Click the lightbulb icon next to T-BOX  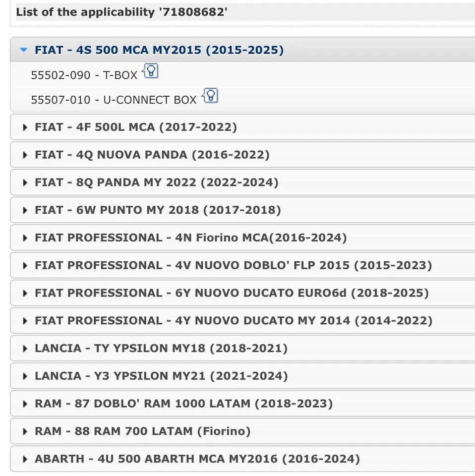click(x=150, y=71)
